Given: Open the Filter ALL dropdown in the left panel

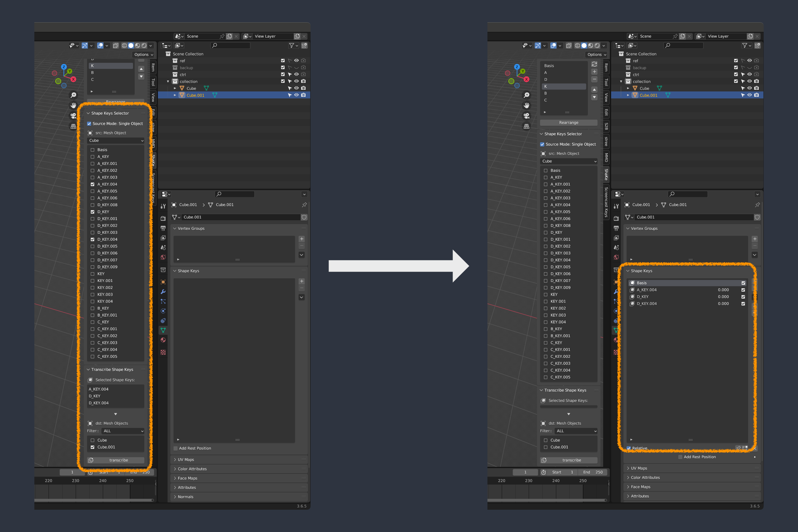Looking at the screenshot, I should (123, 431).
